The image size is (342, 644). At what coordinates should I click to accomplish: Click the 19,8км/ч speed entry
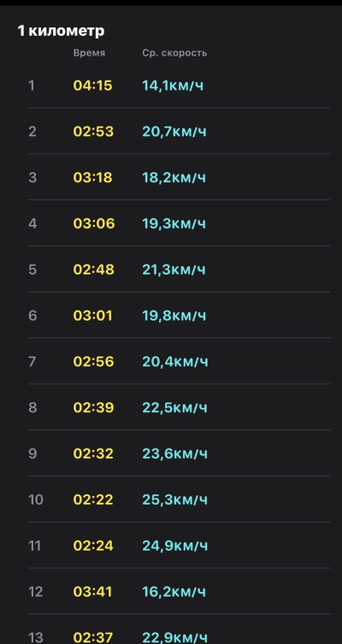coord(174,316)
